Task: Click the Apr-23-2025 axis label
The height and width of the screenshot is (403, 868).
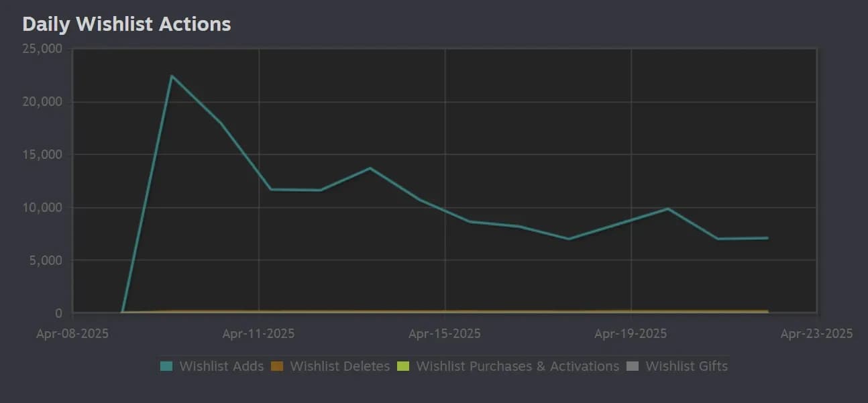Action: point(816,333)
